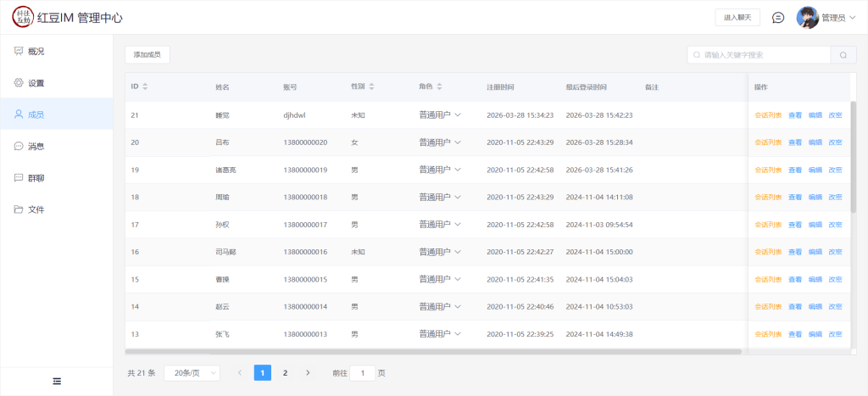
Task: Go to next page arrow
Action: [309, 373]
